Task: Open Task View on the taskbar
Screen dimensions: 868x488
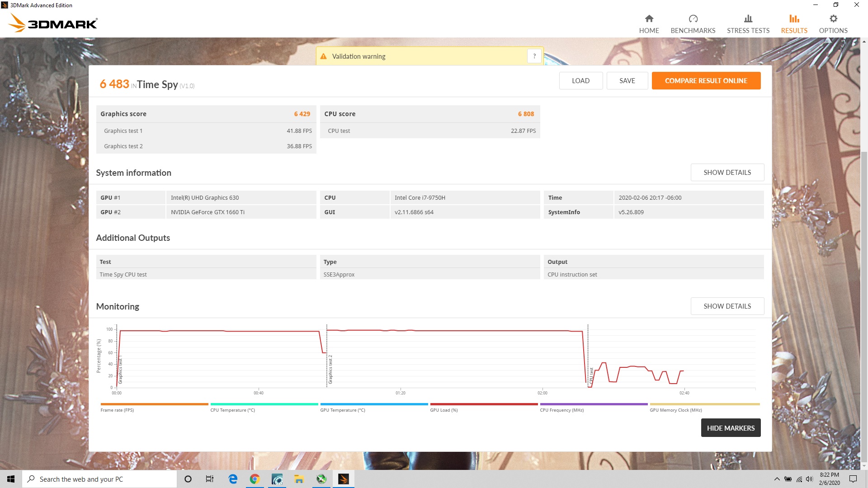Action: (x=210, y=479)
